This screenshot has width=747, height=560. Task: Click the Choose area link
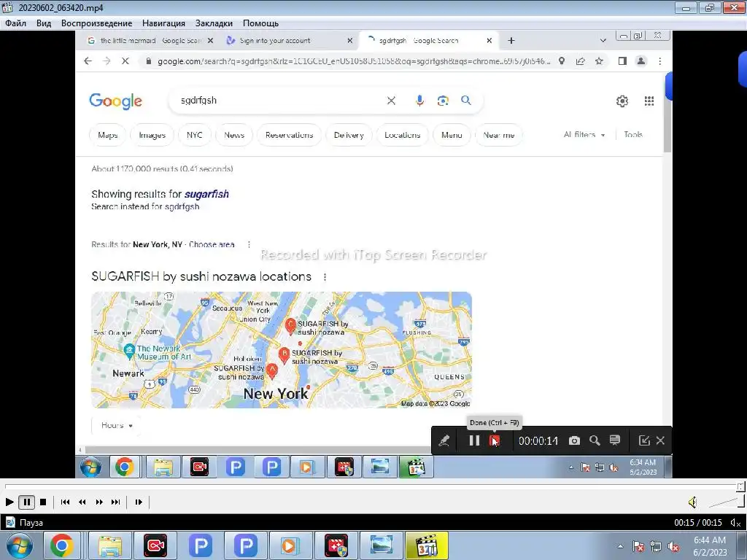[212, 244]
